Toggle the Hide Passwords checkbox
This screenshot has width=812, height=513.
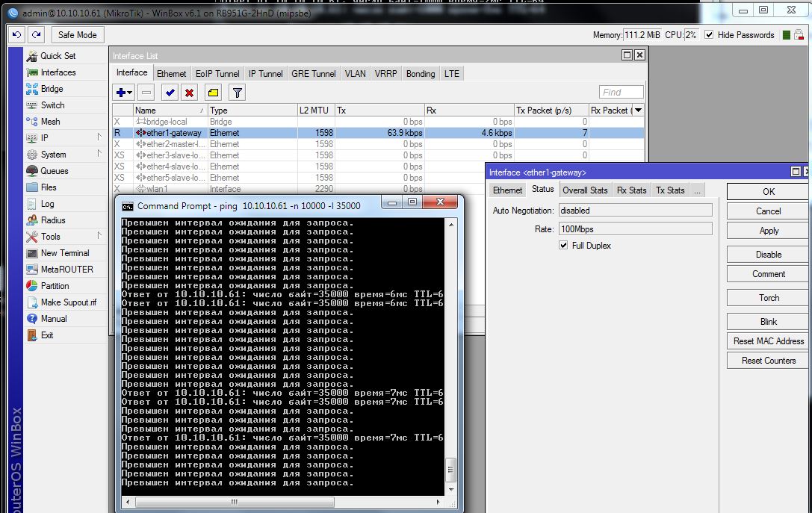tap(708, 35)
